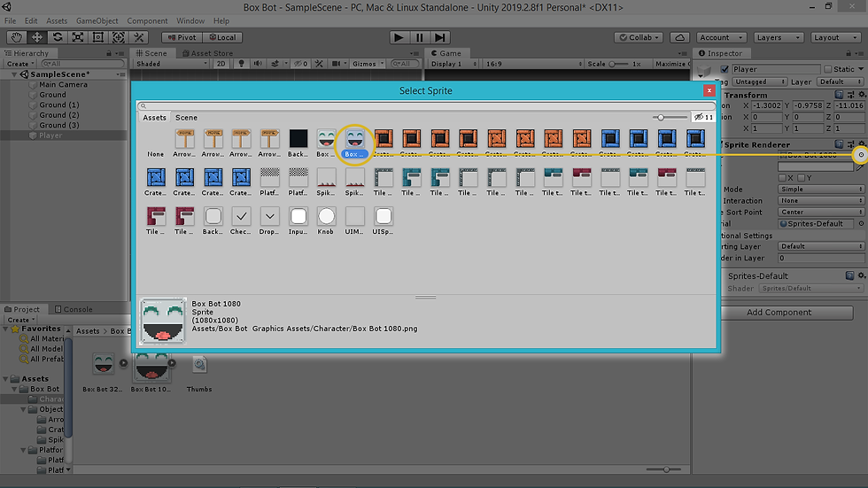Open the 16:9 aspect dropdown
868x488 pixels.
pyautogui.click(x=534, y=64)
